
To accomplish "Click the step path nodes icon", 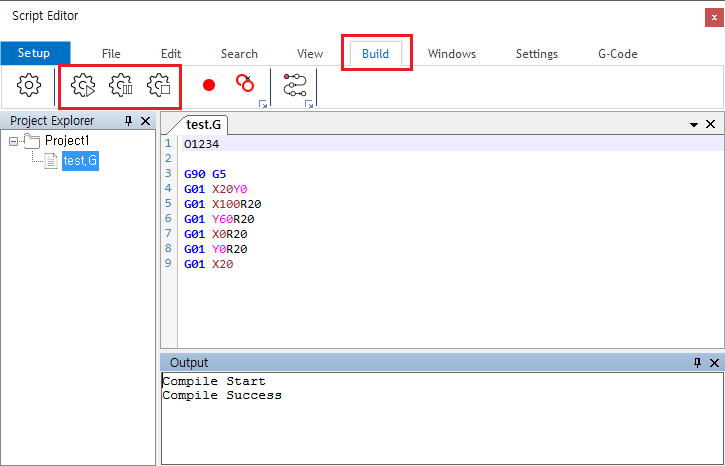I will click(295, 86).
